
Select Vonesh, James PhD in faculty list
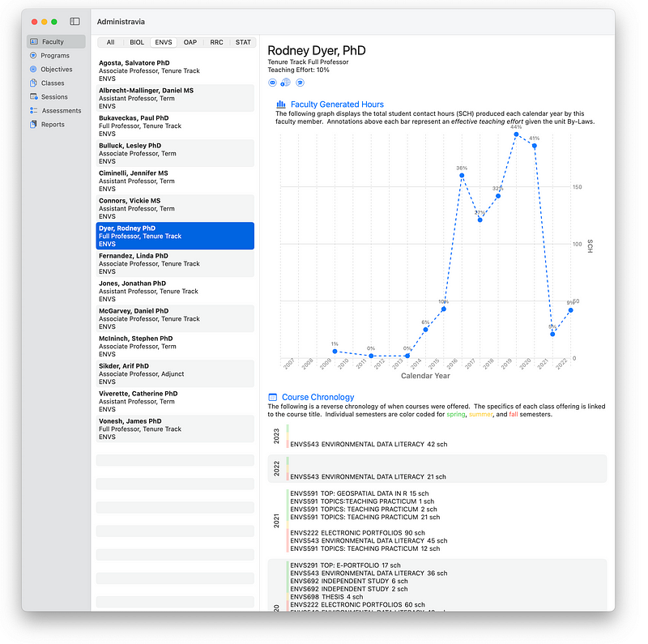pos(176,429)
